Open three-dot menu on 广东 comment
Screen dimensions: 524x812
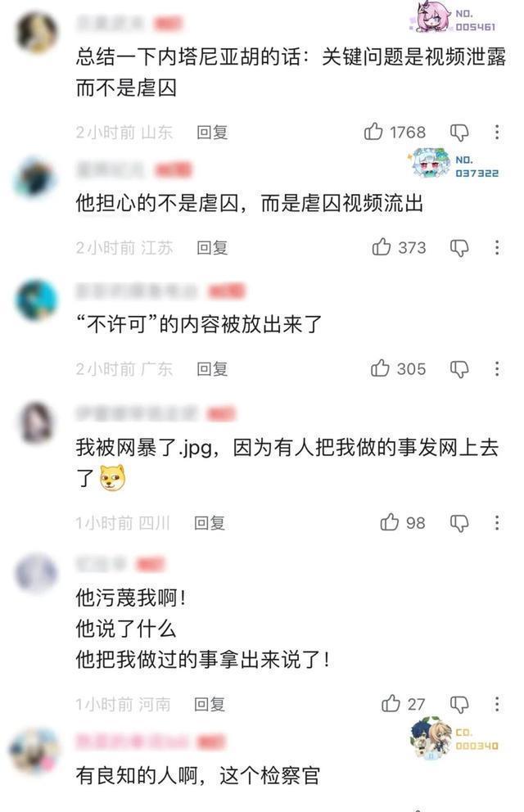pyautogui.click(x=496, y=368)
